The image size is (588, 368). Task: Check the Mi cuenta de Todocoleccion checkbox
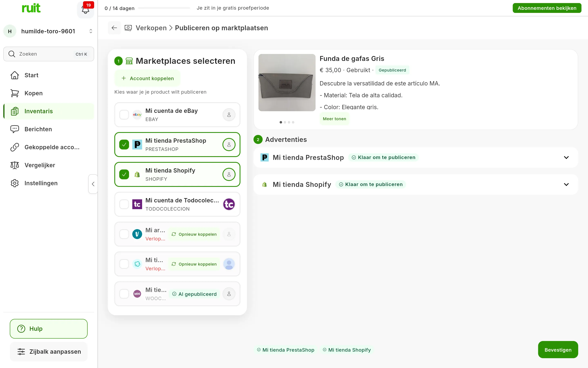pyautogui.click(x=124, y=204)
